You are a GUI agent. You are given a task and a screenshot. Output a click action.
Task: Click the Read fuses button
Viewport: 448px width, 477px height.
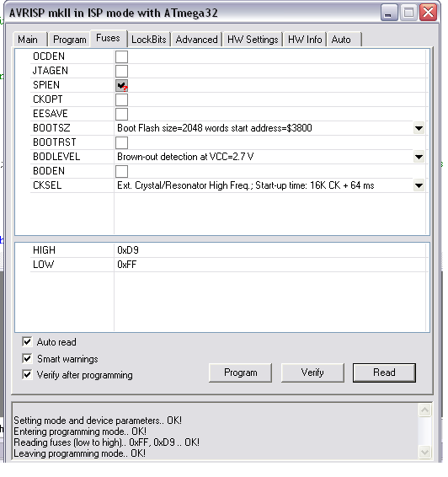(384, 372)
